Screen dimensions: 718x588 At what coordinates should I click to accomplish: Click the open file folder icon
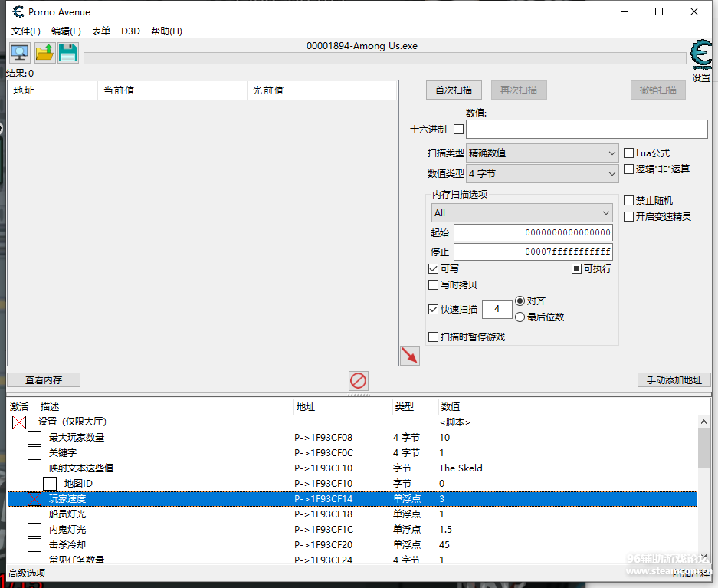(x=44, y=53)
